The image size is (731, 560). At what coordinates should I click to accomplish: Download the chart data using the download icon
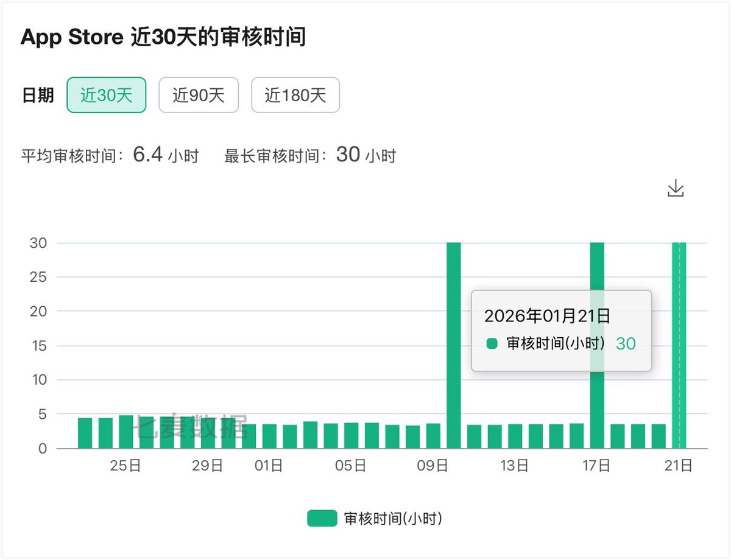pos(676,189)
